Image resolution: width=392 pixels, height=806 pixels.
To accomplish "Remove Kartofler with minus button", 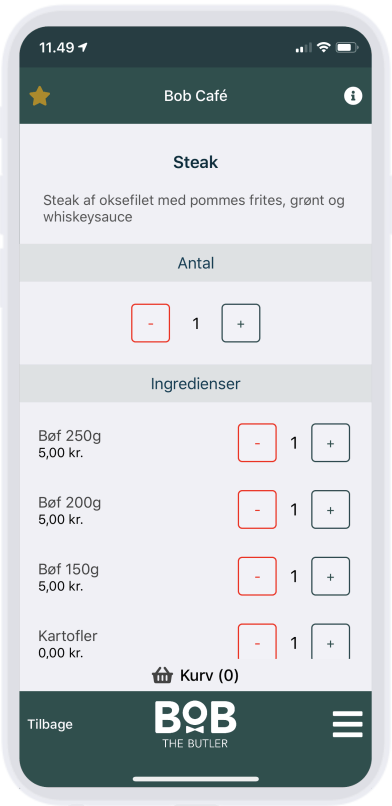I will pos(257,642).
